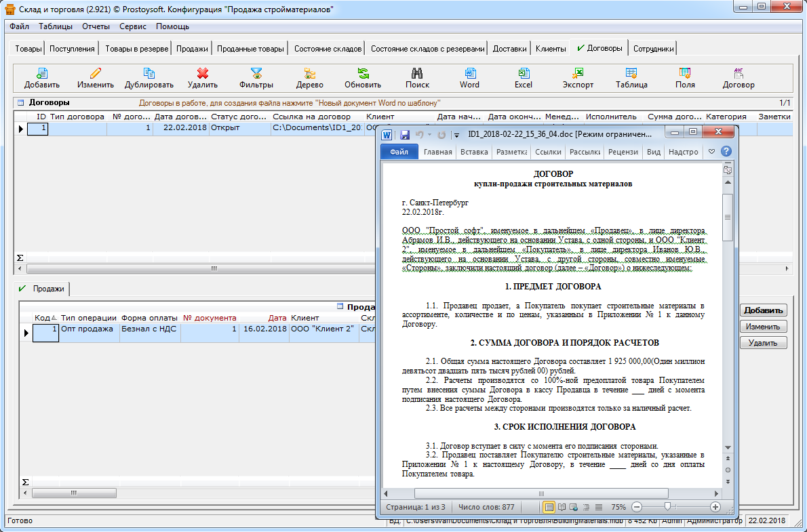This screenshot has height=532, width=807.
Task: Switch to the Клиенты tab
Action: [x=550, y=49]
